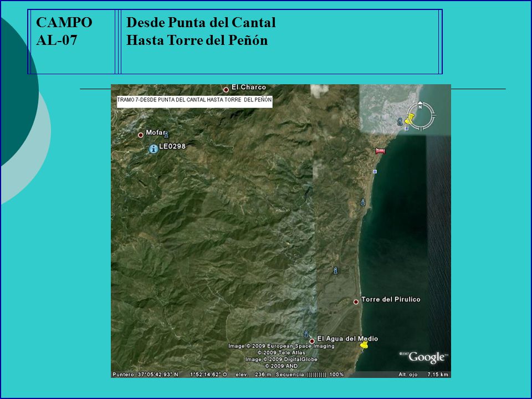The height and width of the screenshot is (399, 532).
Task: Click the 'Mofar' map label
Action: point(156,132)
